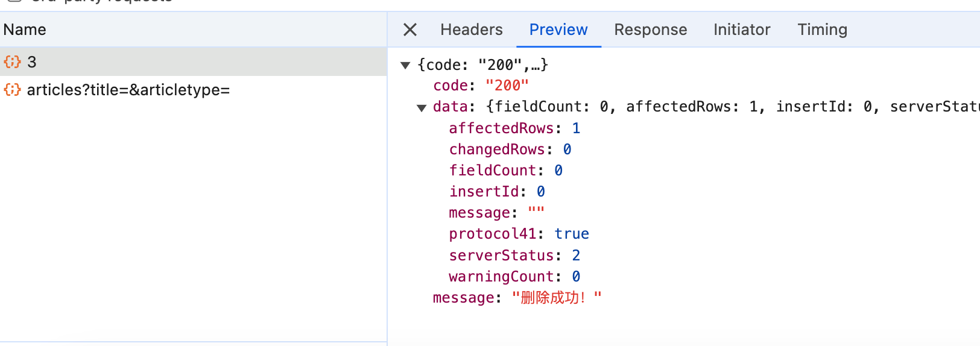Show the Timing tab

click(822, 30)
